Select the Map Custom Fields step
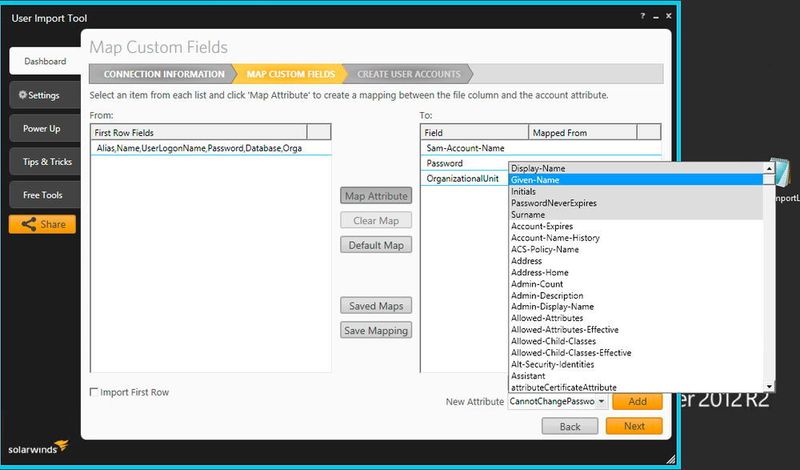 click(x=290, y=74)
